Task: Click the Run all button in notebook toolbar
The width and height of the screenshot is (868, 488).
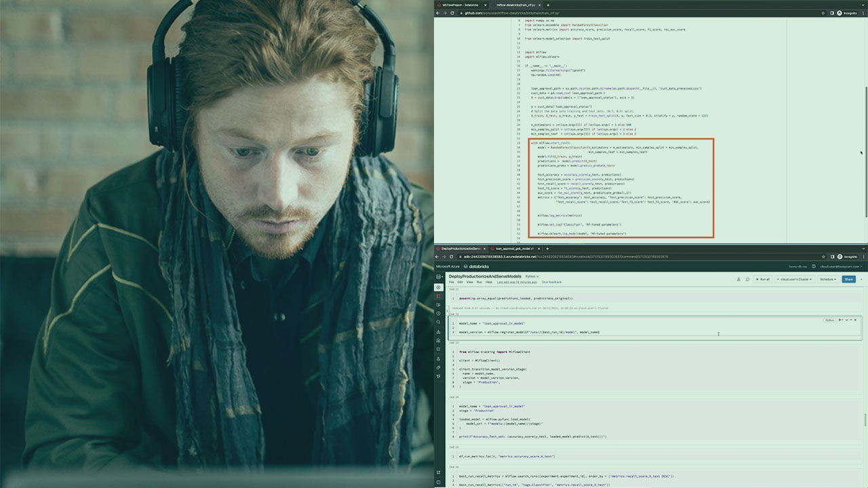Action: [x=763, y=279]
